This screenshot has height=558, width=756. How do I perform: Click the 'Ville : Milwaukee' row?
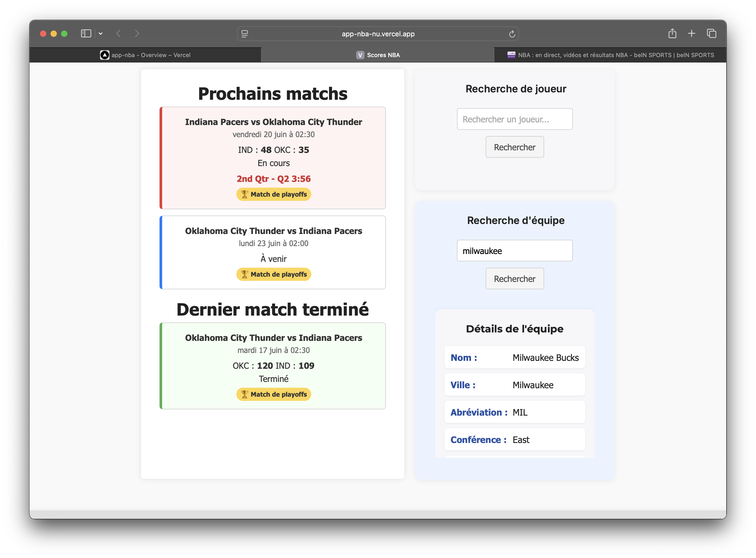click(514, 385)
